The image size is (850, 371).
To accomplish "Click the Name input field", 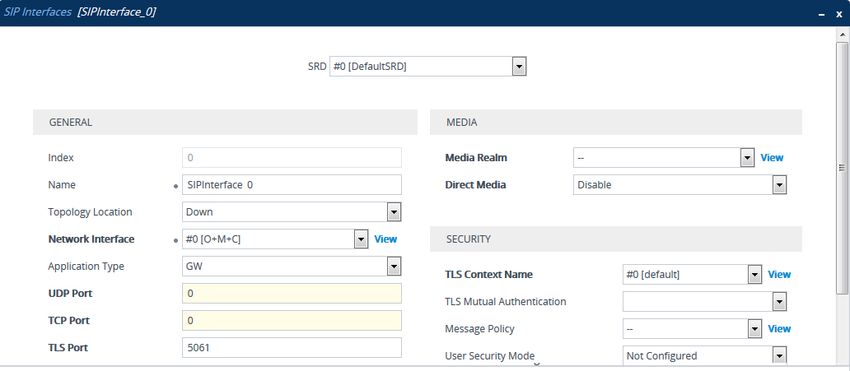I will point(292,185).
